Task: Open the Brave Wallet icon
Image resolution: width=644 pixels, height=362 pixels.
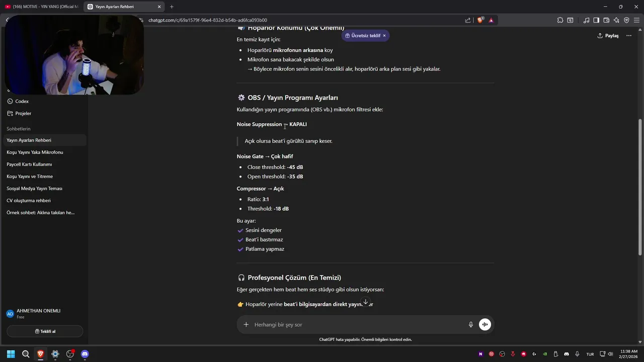Action: tap(606, 20)
